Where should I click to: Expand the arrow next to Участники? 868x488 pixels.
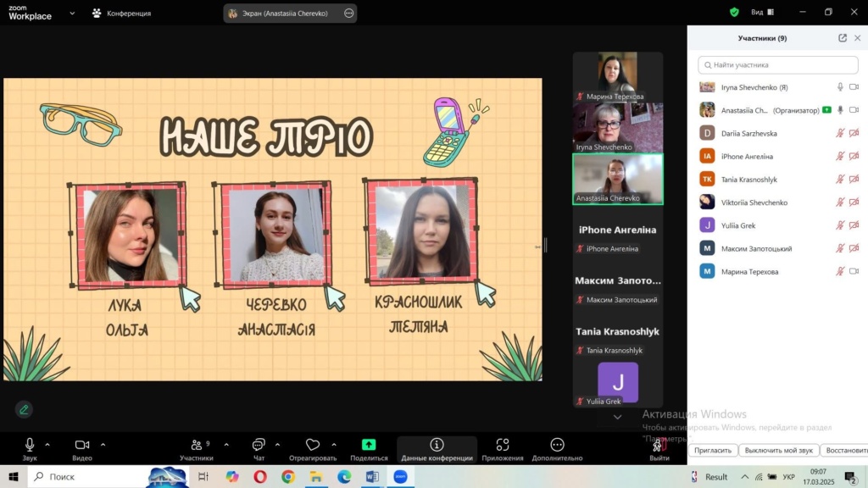click(226, 444)
